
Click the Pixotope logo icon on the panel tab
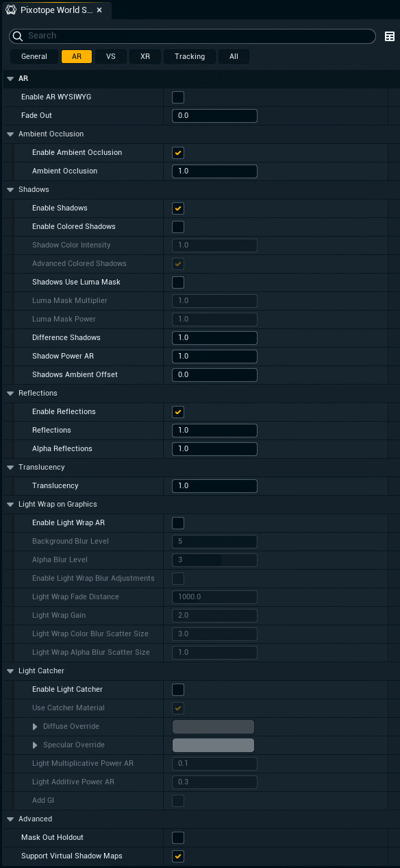(10, 10)
